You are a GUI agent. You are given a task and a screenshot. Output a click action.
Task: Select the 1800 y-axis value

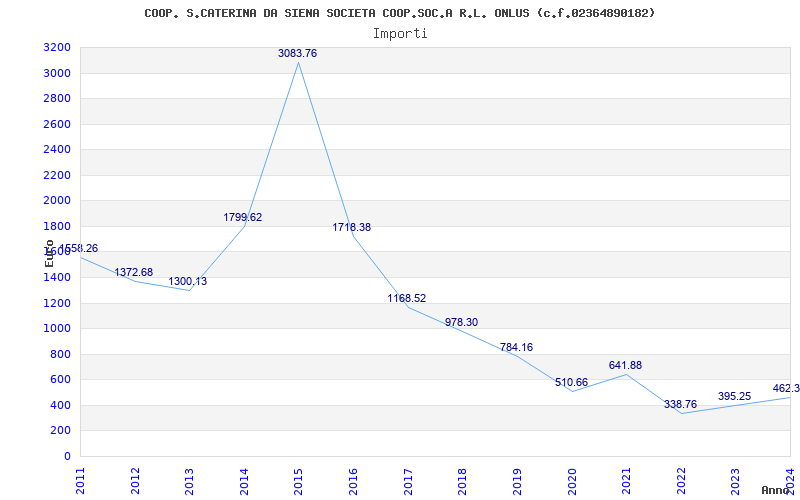[57, 226]
